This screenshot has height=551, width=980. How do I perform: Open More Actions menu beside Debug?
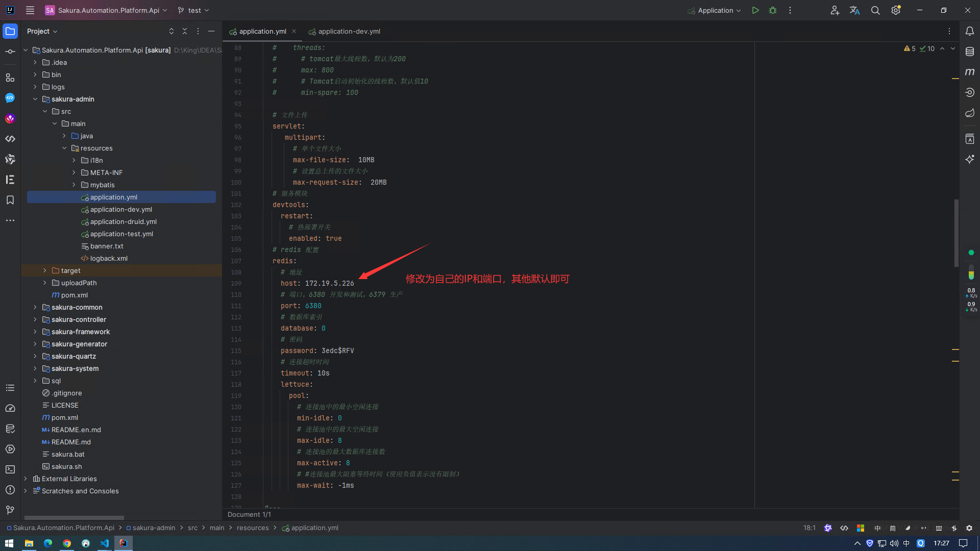coord(790,10)
